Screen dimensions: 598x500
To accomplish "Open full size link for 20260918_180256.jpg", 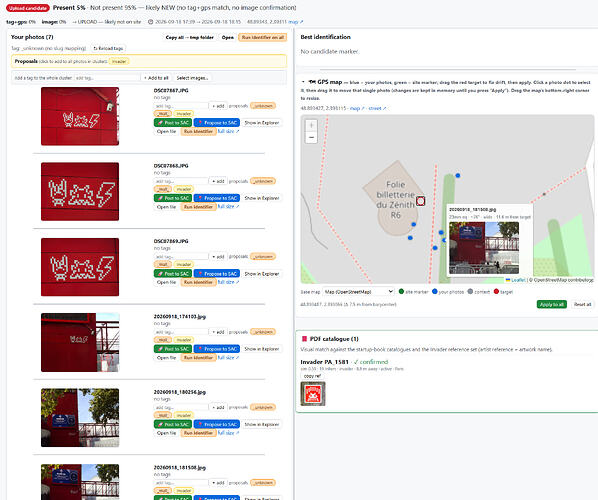I will coord(228,433).
